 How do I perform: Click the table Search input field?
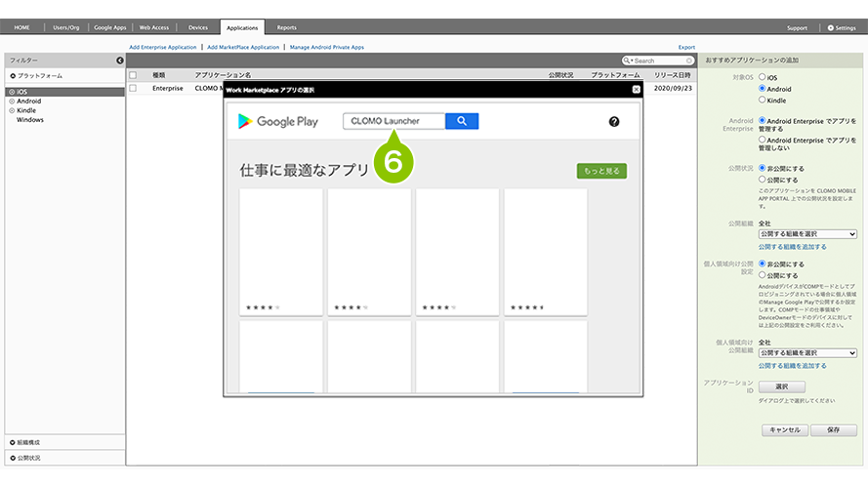pos(659,61)
